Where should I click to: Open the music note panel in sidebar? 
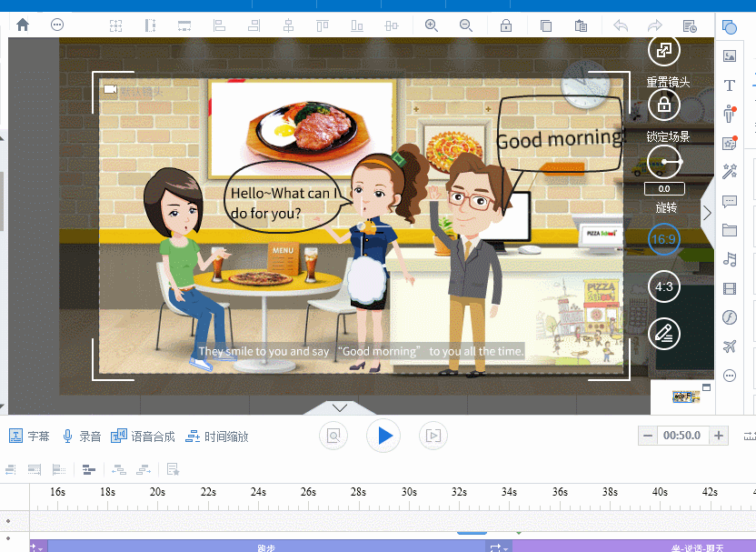[729, 259]
